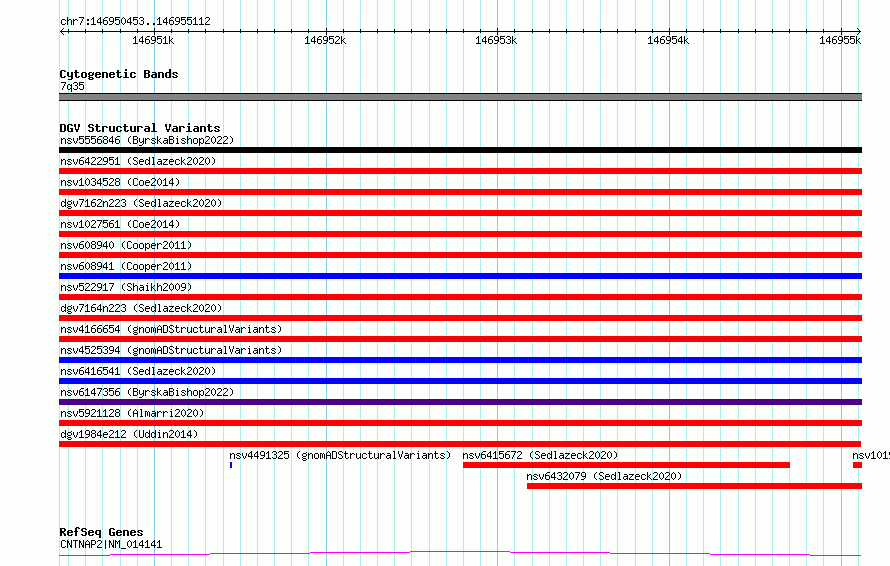Click the red bar under nsv6432079
Screen dimensions: 890x566
694,486
